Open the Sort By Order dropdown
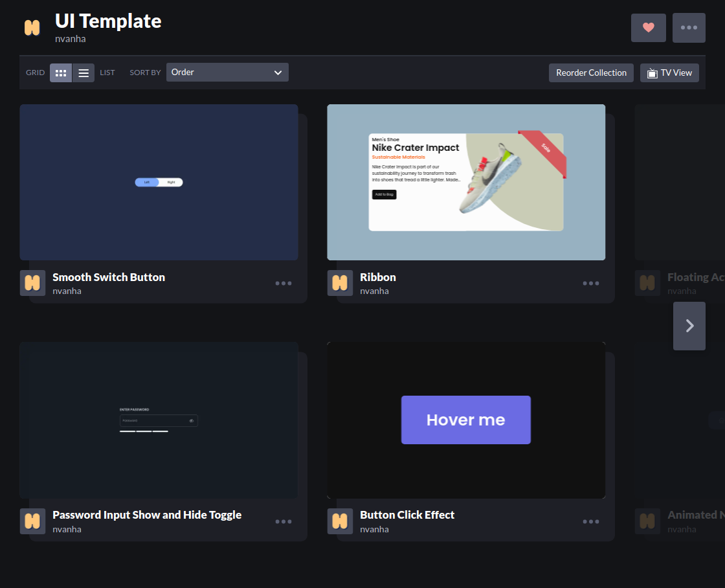Image resolution: width=725 pixels, height=588 pixels. [x=227, y=72]
